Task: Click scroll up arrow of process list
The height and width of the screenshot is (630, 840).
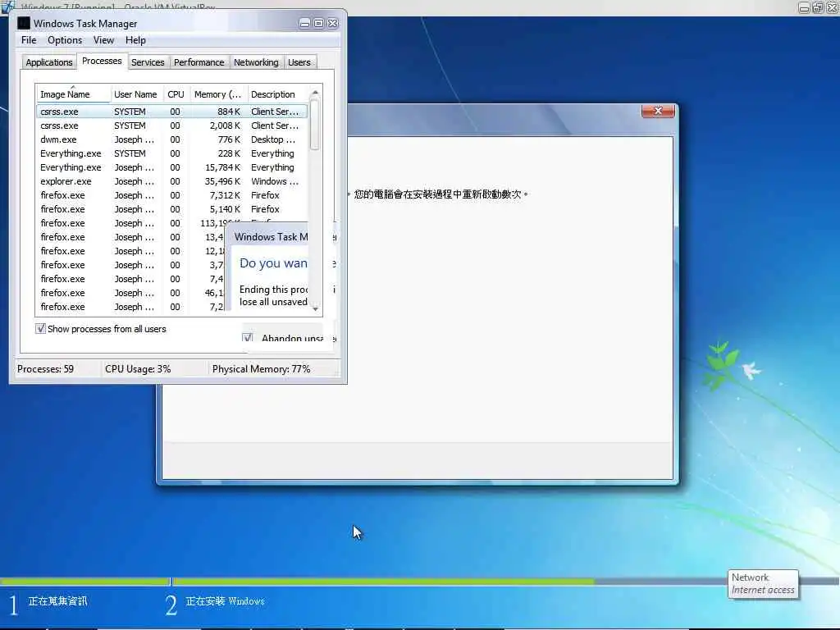Action: [315, 92]
